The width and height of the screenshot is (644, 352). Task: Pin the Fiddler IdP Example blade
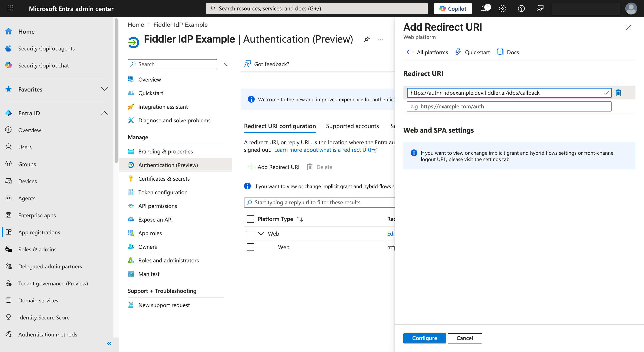(x=367, y=39)
